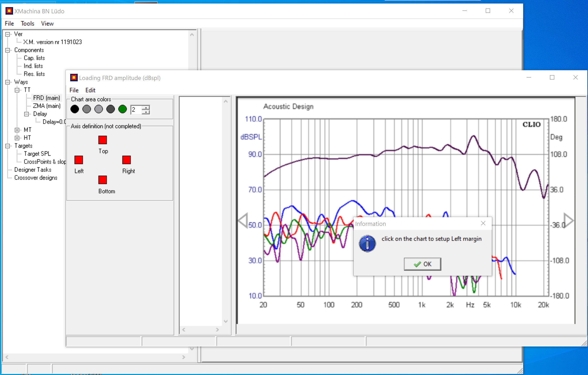Select X.M. version nr 1191023 item
The height and width of the screenshot is (375, 588).
tap(52, 42)
